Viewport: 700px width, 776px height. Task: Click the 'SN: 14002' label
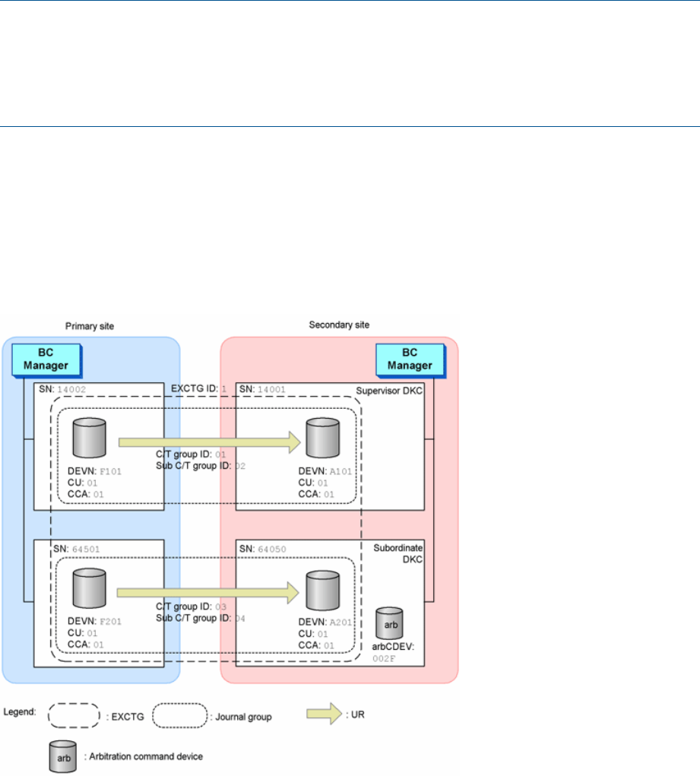[x=62, y=389]
